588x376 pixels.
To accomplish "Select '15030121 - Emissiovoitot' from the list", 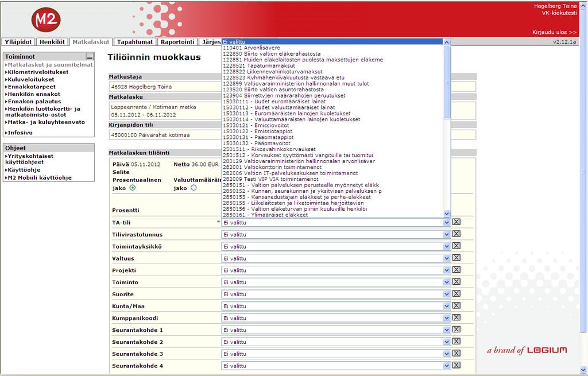I will pos(332,125).
